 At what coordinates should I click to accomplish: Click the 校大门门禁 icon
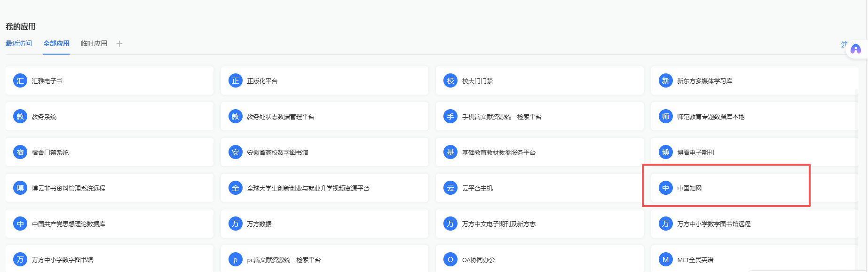point(450,81)
